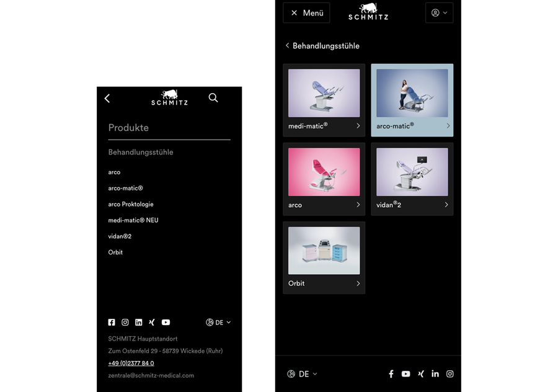Open LinkedIn icon in right screen footer
Image resolution: width=558 pixels, height=392 pixels.
pos(435,373)
